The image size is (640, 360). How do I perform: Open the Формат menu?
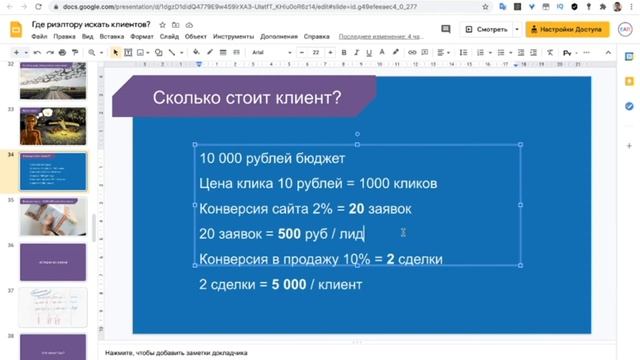(x=142, y=37)
